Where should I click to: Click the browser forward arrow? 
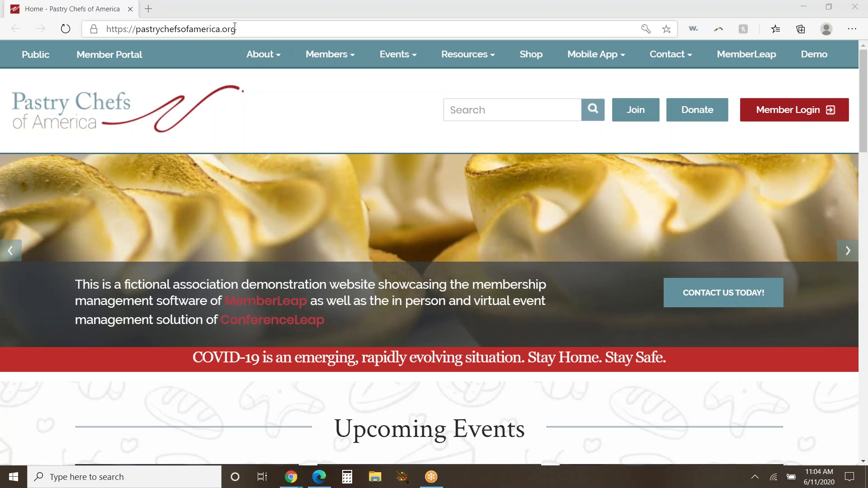tap(41, 29)
